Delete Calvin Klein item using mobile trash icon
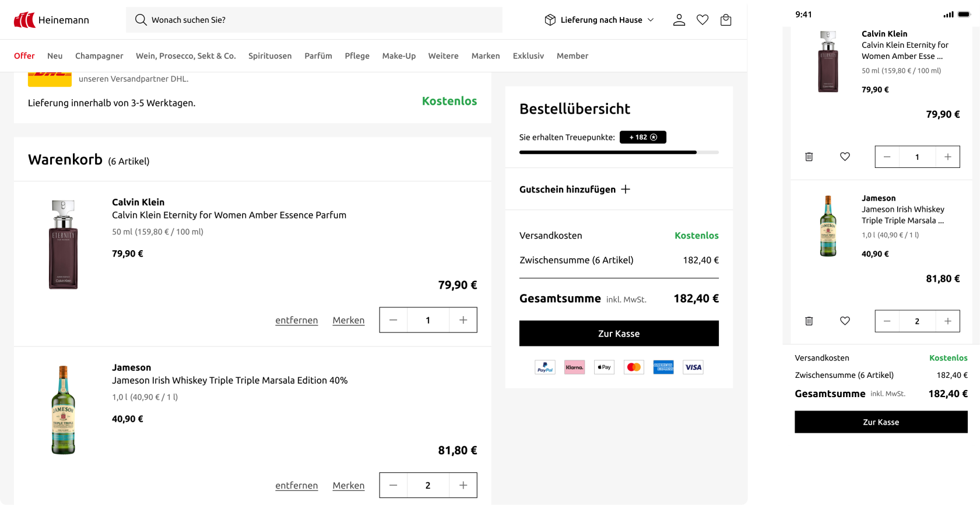980x505 pixels. (x=809, y=157)
